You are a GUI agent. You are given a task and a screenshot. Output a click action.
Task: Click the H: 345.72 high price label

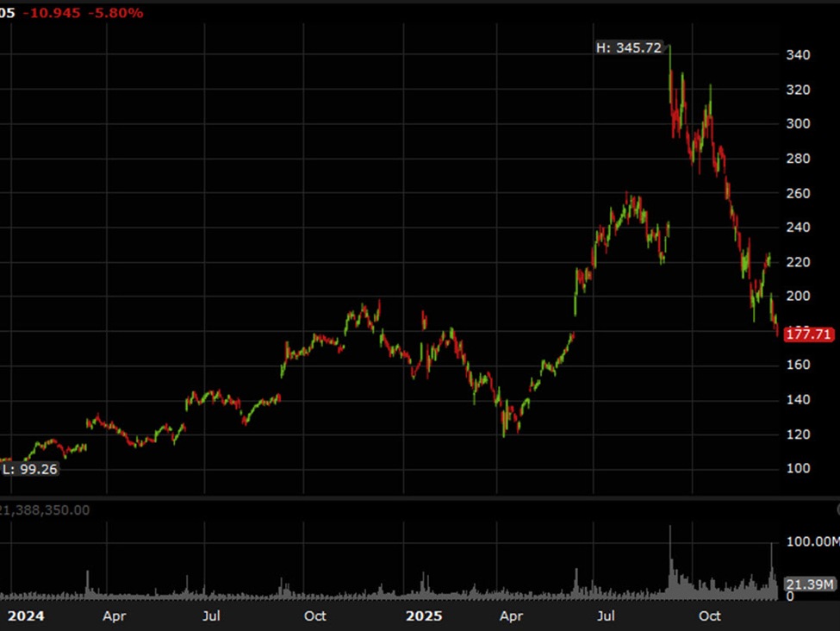pyautogui.click(x=629, y=48)
